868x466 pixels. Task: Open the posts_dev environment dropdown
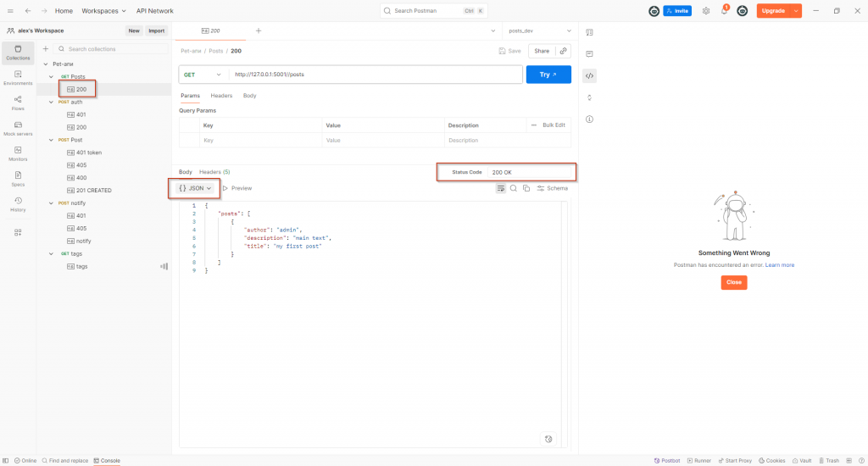[540, 31]
